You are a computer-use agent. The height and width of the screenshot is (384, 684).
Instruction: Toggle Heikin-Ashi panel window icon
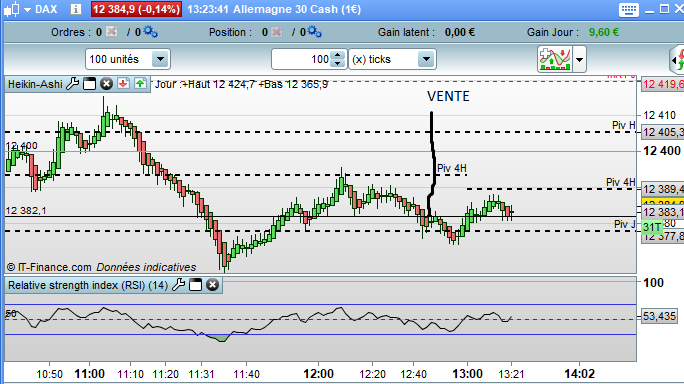point(89,84)
